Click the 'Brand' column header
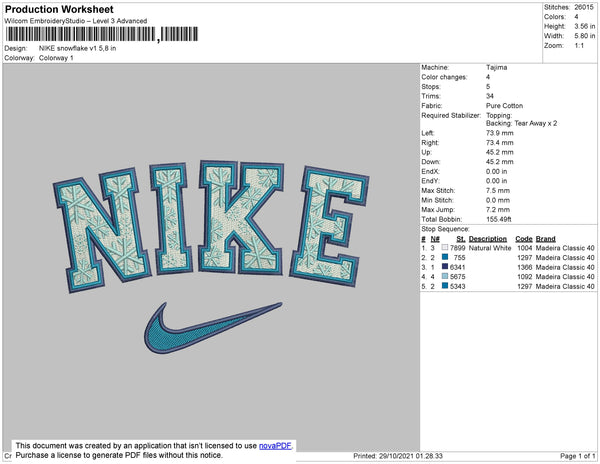The image size is (600, 464). [x=545, y=239]
